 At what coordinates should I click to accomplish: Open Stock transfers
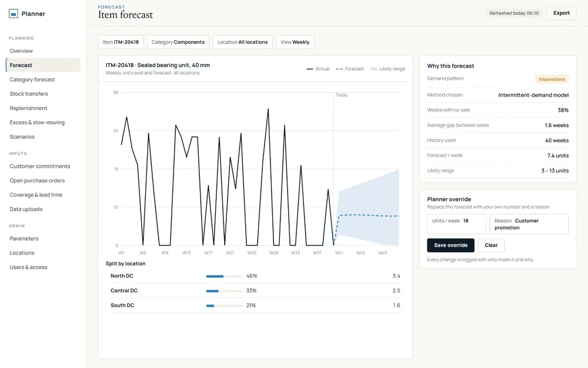tap(29, 94)
